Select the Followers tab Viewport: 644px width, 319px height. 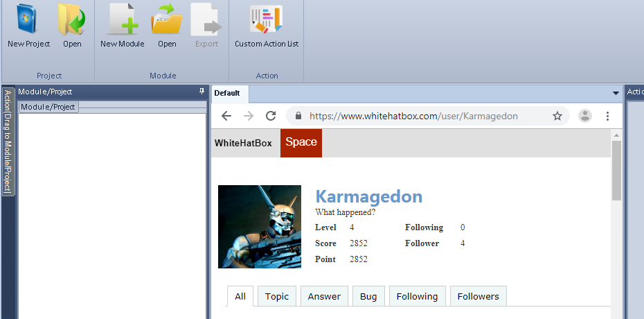coord(478,296)
